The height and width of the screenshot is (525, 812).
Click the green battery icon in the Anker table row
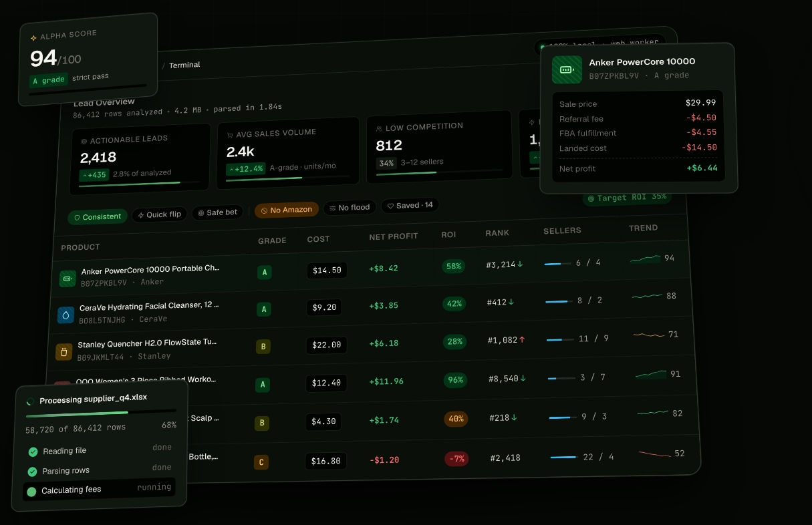coord(67,278)
